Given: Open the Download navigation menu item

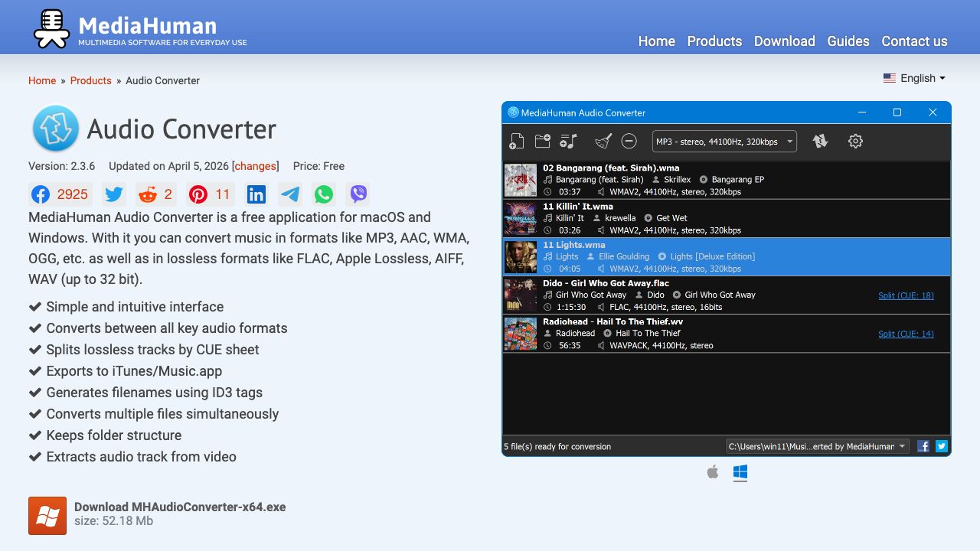Looking at the screenshot, I should (x=784, y=41).
